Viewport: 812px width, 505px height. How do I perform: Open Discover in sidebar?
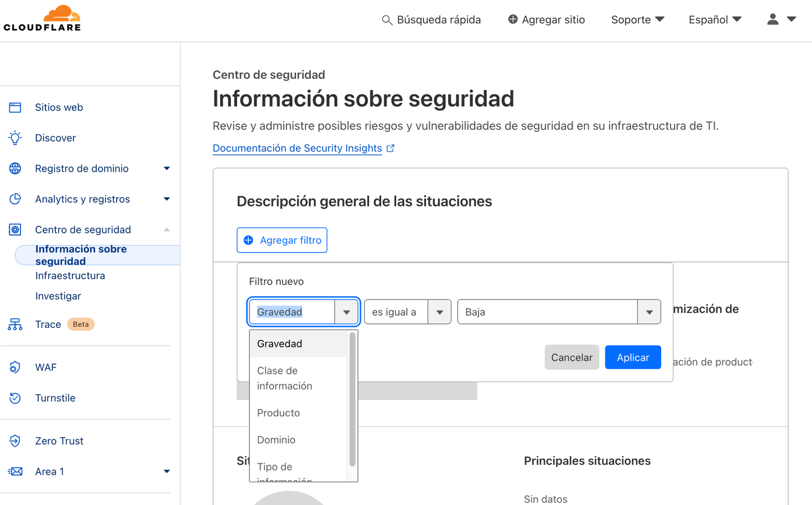click(x=55, y=138)
